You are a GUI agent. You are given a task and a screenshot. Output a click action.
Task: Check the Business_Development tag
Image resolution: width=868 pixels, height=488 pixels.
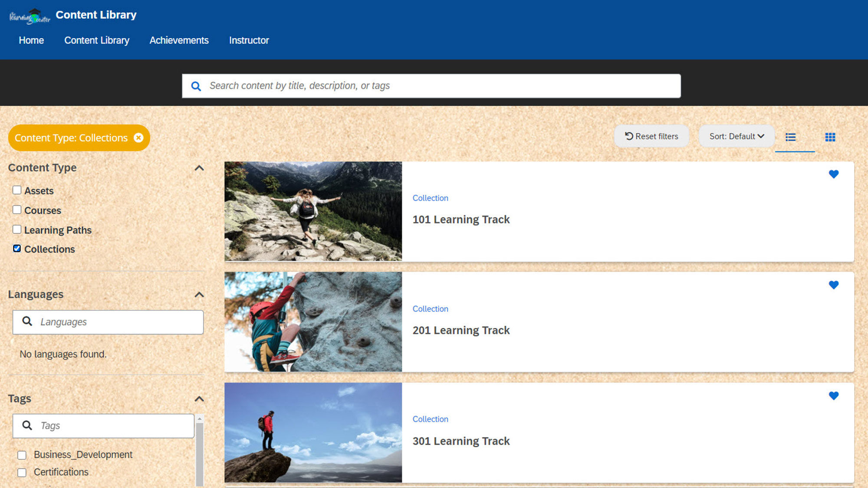[22, 455]
